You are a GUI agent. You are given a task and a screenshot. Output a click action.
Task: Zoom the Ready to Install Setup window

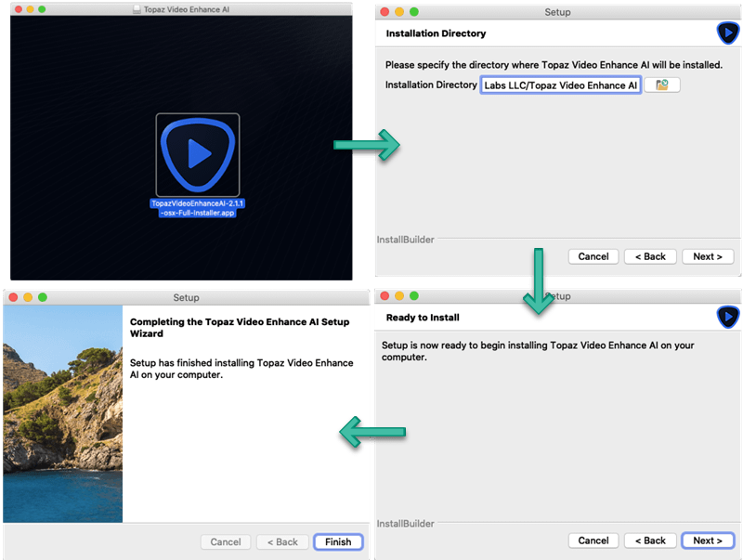[414, 295]
